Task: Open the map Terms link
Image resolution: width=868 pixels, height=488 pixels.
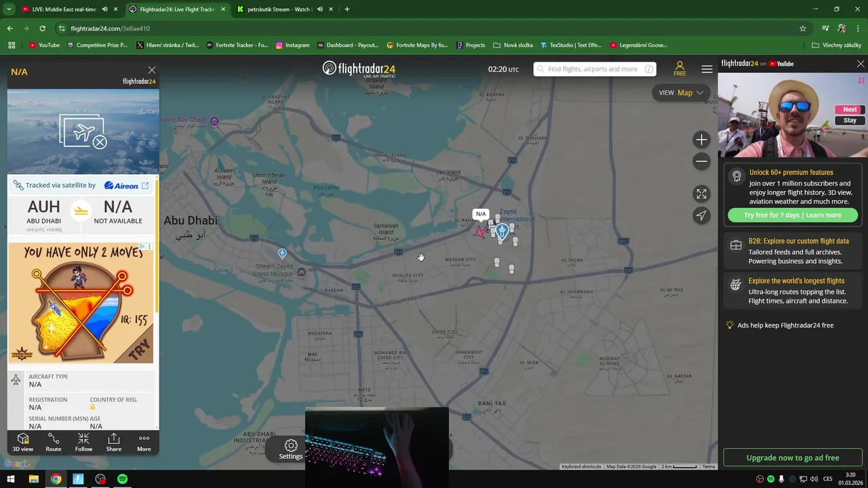Action: click(709, 466)
